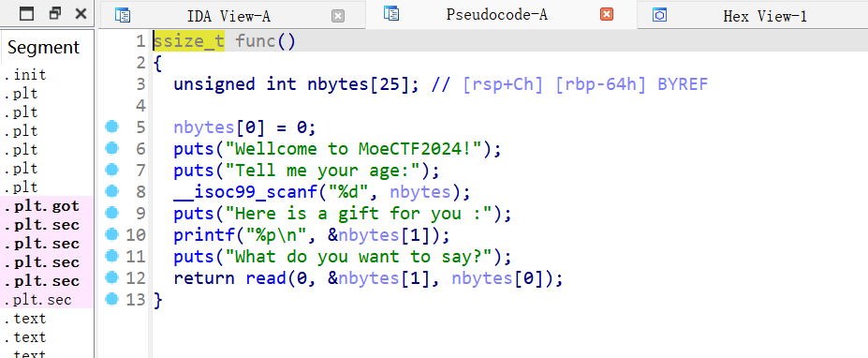Screen dimensions: 868x358
Task: Click line number 1 in the gutter
Action: pos(140,41)
